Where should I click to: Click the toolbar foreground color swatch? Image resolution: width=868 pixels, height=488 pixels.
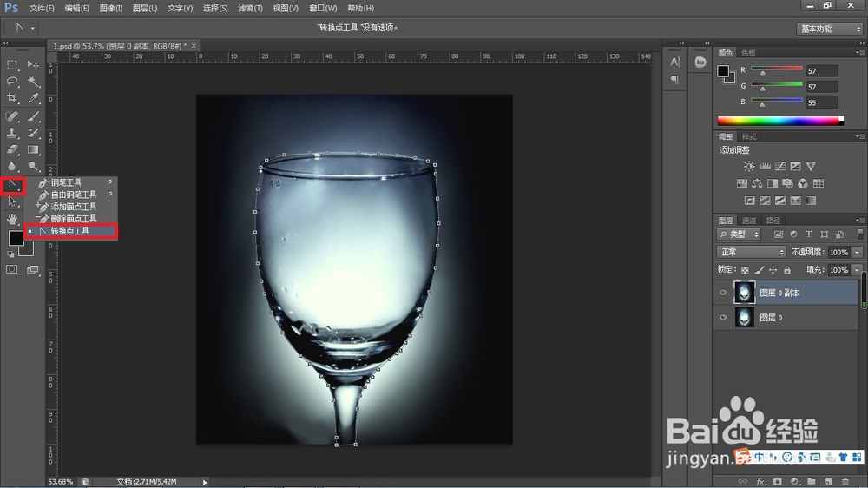pyautogui.click(x=16, y=238)
